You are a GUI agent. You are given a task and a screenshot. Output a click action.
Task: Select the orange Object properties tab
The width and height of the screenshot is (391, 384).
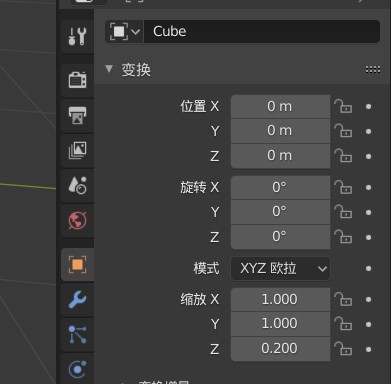coord(77,265)
